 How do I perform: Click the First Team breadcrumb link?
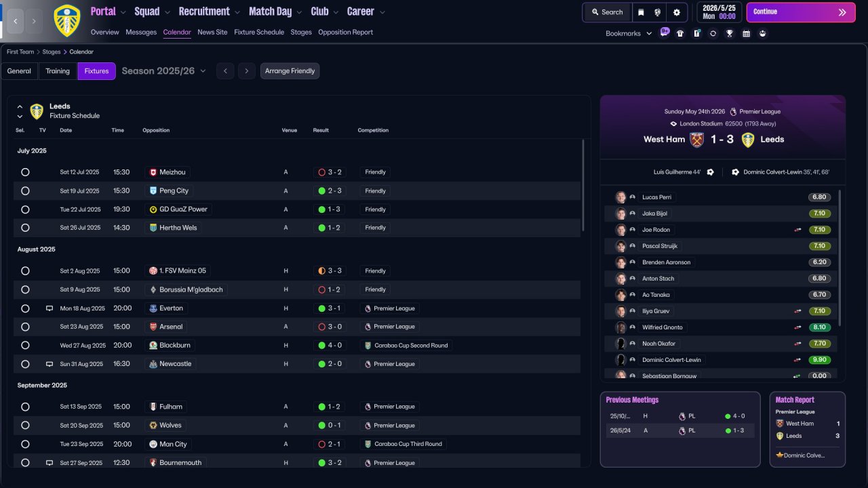[x=20, y=52]
